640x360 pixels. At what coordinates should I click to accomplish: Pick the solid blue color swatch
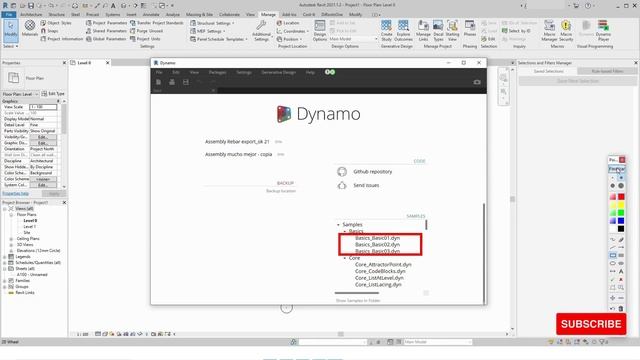pos(621,221)
